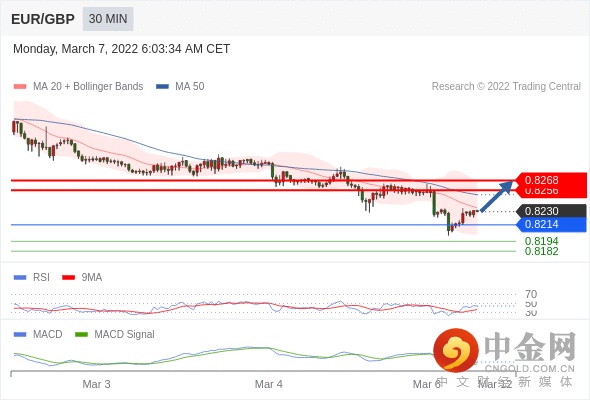Click the MACD legend label
This screenshot has width=590, height=400.
48,335
